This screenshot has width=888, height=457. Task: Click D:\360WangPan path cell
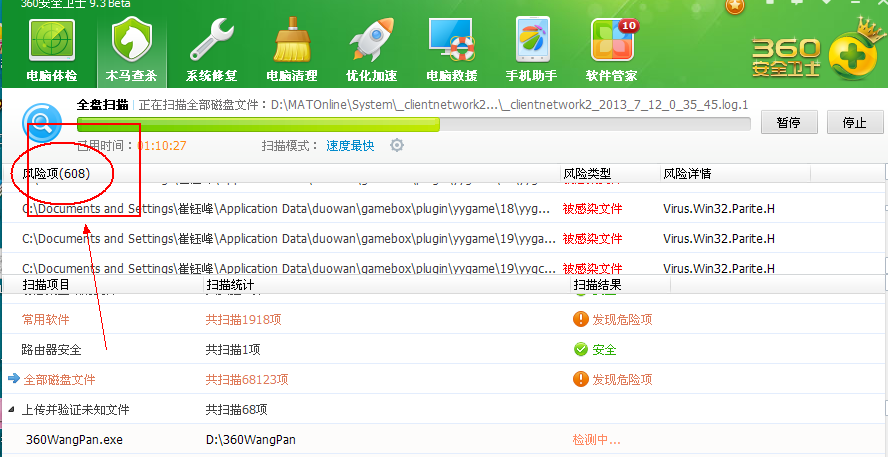click(x=251, y=439)
